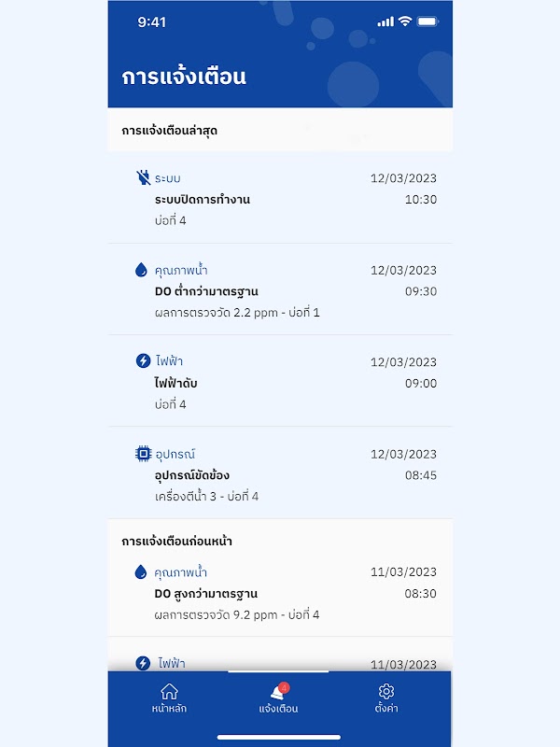Tap the battery icon in status bar

427,21
